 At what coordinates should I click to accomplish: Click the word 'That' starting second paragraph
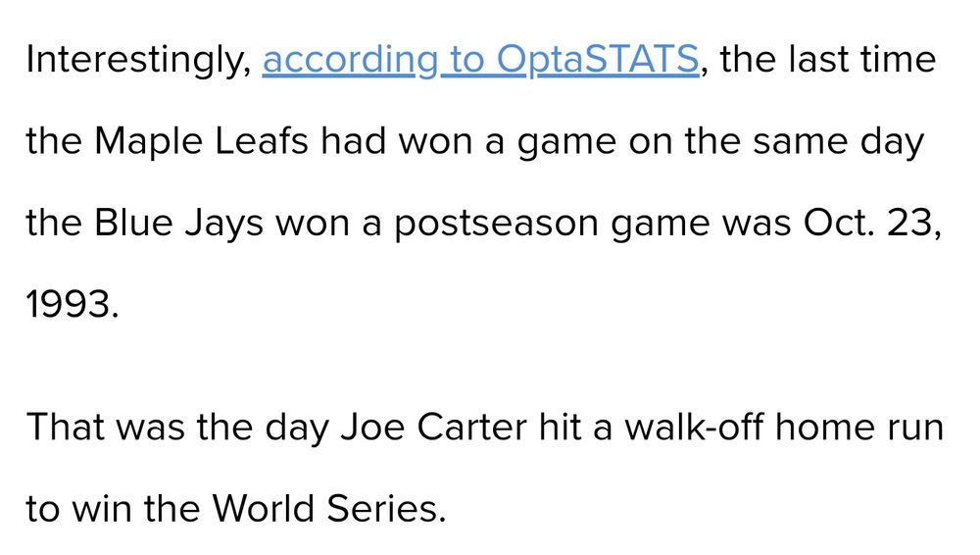click(66, 428)
